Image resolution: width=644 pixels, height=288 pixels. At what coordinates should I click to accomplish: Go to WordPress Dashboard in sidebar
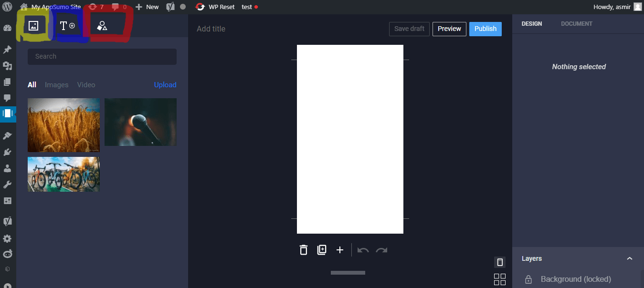[7, 28]
